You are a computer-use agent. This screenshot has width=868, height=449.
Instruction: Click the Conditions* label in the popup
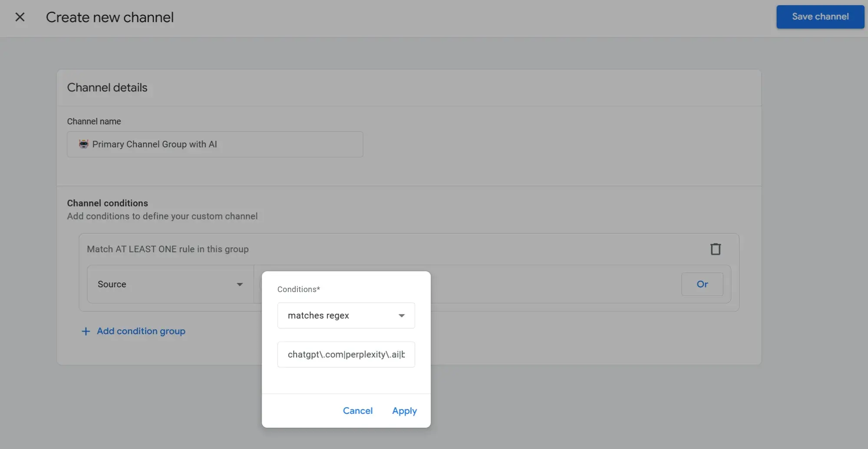pyautogui.click(x=298, y=289)
